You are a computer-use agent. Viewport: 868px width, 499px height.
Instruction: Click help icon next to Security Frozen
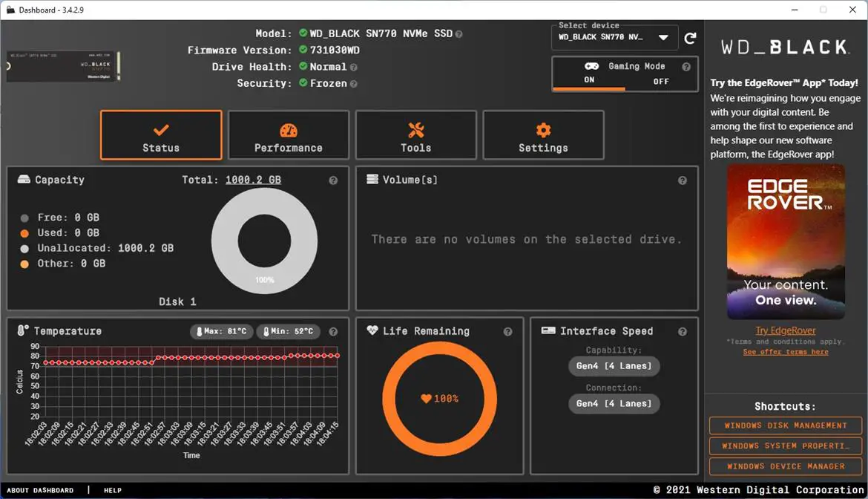point(353,84)
